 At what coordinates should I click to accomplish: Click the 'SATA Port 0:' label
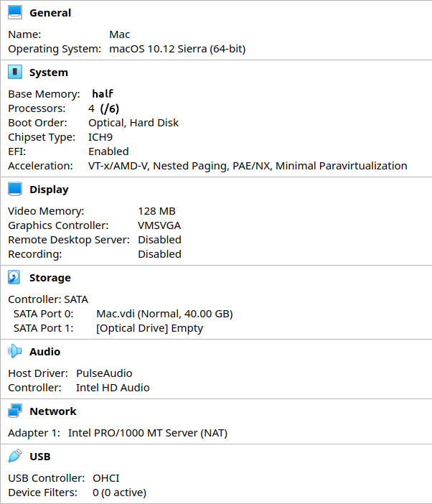coord(43,314)
